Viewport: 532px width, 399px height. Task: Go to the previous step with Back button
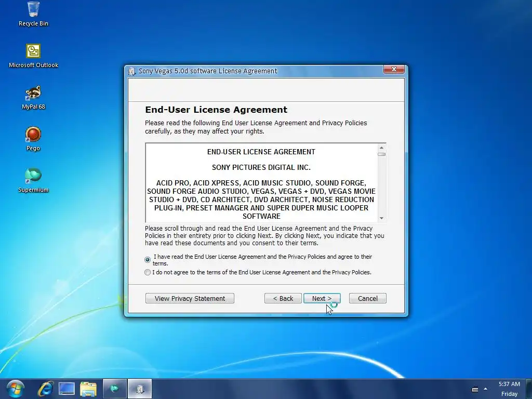pos(283,298)
